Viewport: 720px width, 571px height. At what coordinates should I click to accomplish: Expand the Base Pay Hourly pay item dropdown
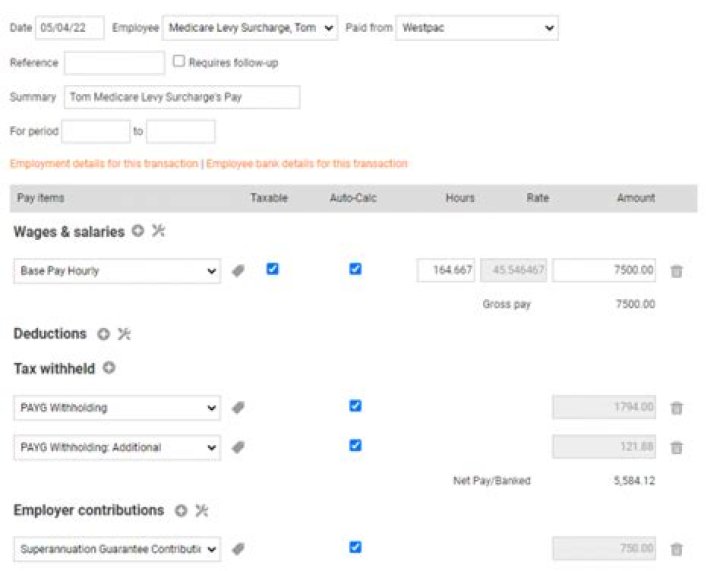[x=116, y=271]
